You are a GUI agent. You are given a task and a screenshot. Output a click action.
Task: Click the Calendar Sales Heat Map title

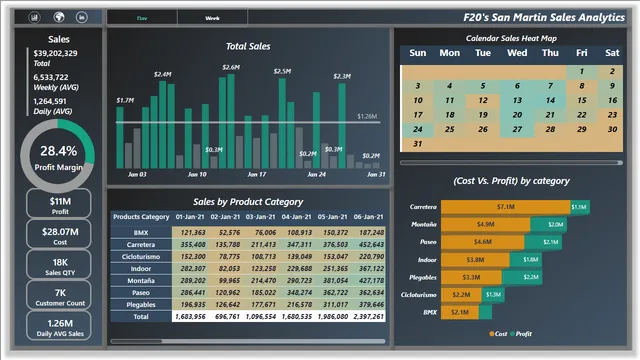(x=511, y=38)
